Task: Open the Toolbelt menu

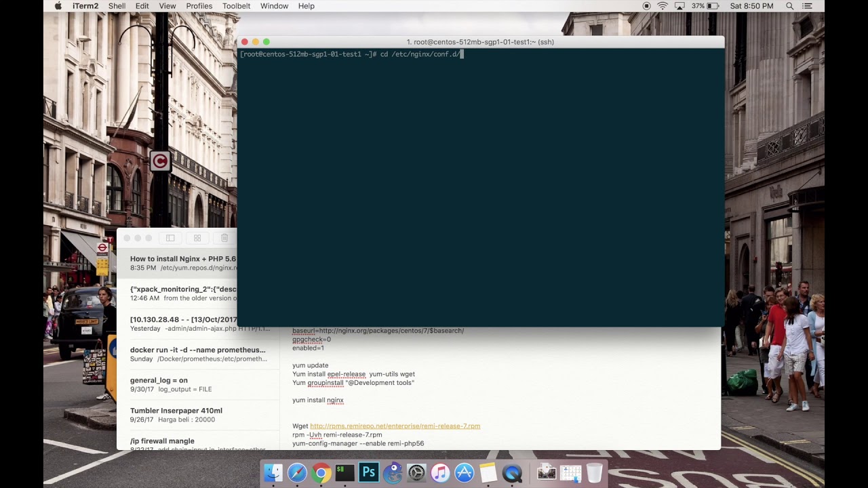Action: coord(236,6)
